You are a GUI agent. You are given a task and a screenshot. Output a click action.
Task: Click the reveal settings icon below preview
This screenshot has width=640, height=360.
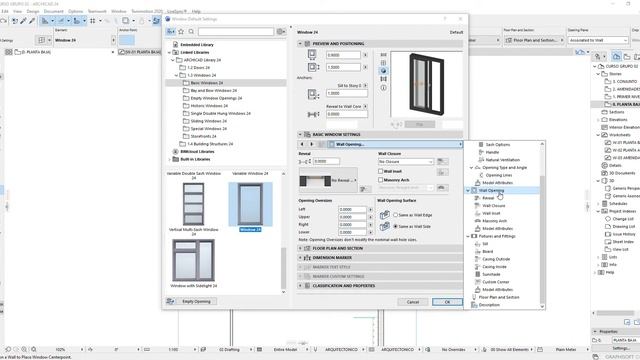pos(365,189)
